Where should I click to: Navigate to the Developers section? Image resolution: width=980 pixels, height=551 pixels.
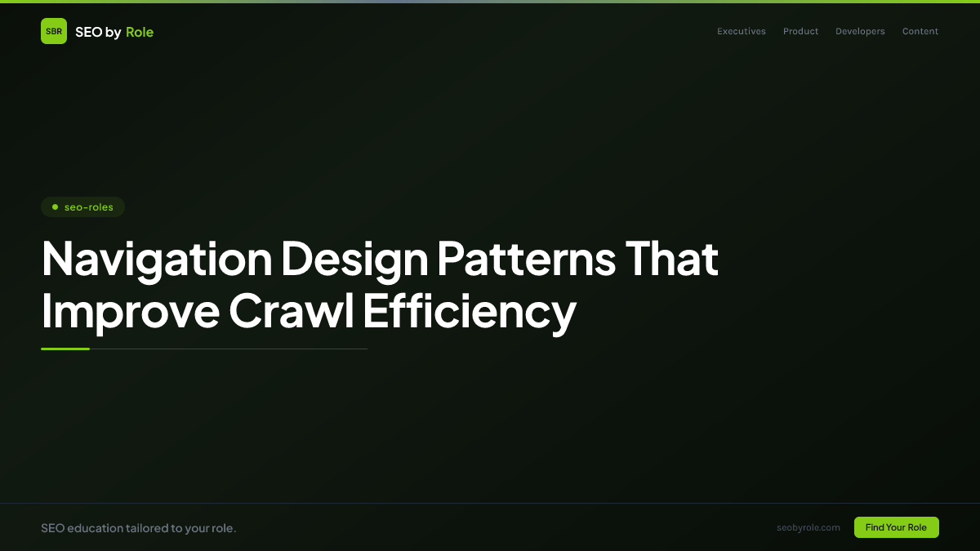pos(860,31)
